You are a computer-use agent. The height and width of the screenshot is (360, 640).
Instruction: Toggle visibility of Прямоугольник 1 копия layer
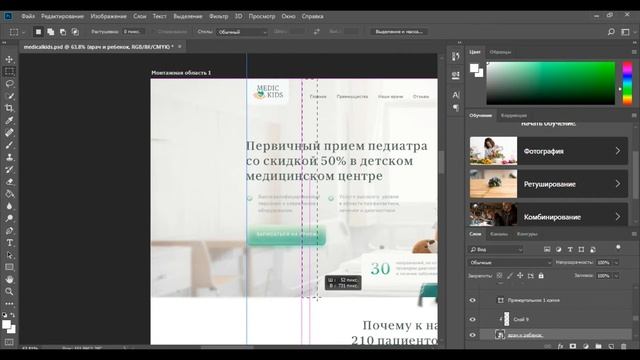click(x=473, y=300)
